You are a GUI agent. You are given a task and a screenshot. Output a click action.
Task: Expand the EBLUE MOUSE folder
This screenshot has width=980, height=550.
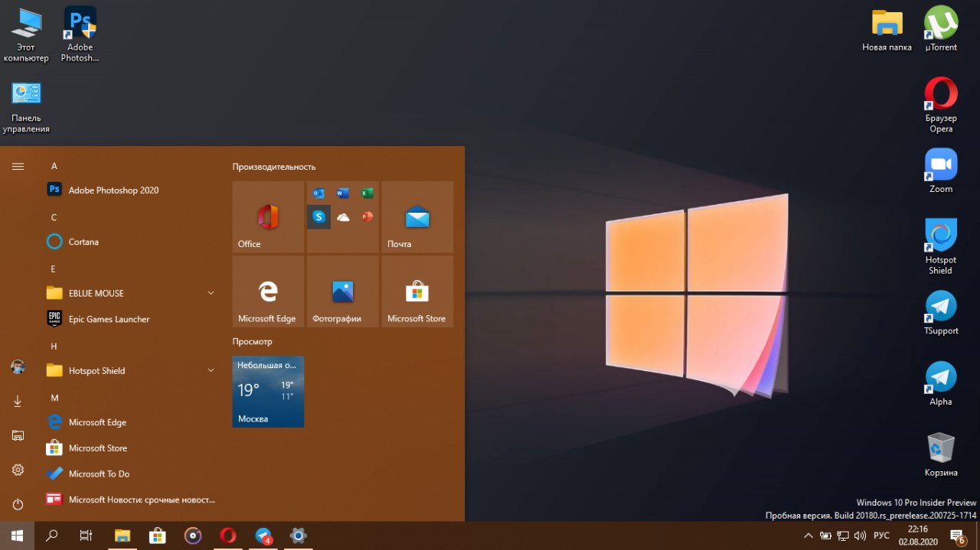(x=130, y=293)
